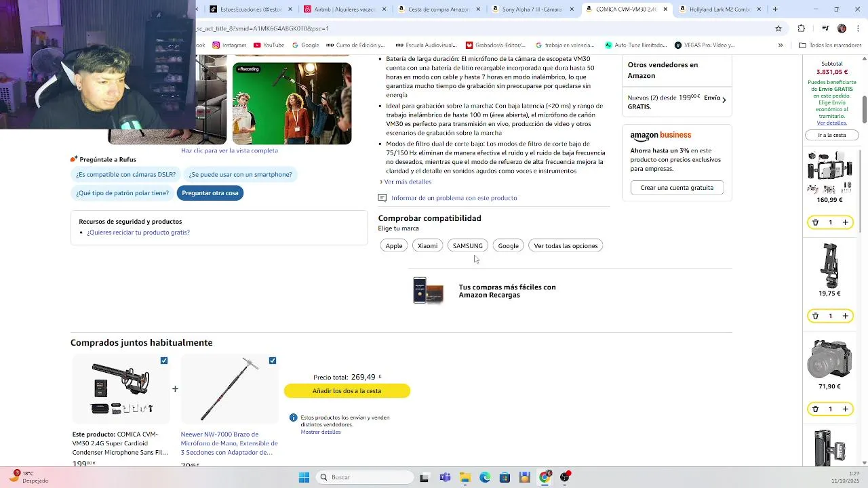
Task: Click 'Crear una cuenta gratuita' button
Action: coord(677,188)
